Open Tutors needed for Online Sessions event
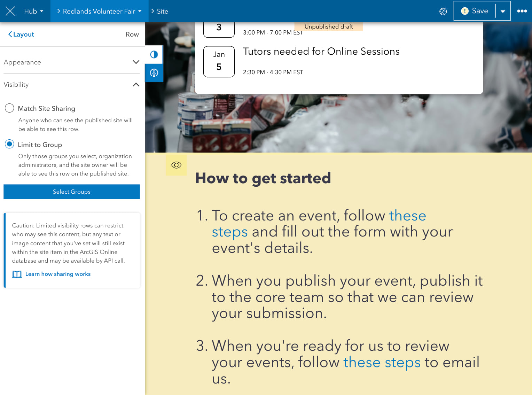The height and width of the screenshot is (395, 532). pyautogui.click(x=321, y=52)
